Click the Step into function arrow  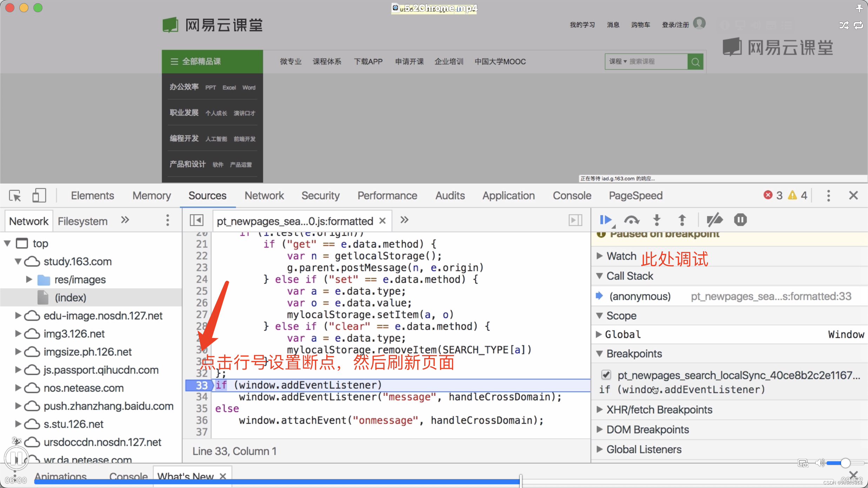657,220
